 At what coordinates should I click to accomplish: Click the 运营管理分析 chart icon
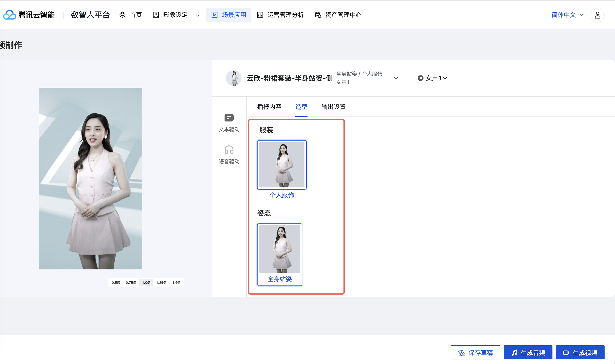[260, 15]
